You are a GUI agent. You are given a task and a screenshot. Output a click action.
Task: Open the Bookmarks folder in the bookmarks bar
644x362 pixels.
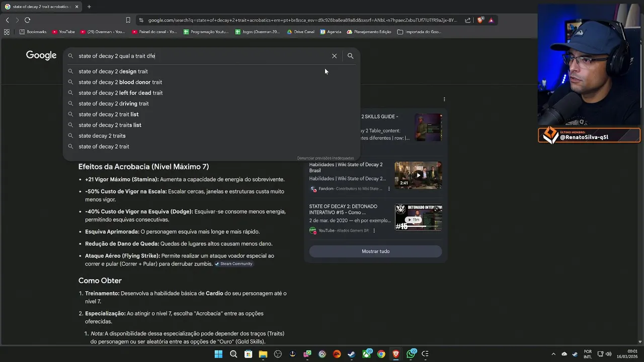(x=33, y=32)
